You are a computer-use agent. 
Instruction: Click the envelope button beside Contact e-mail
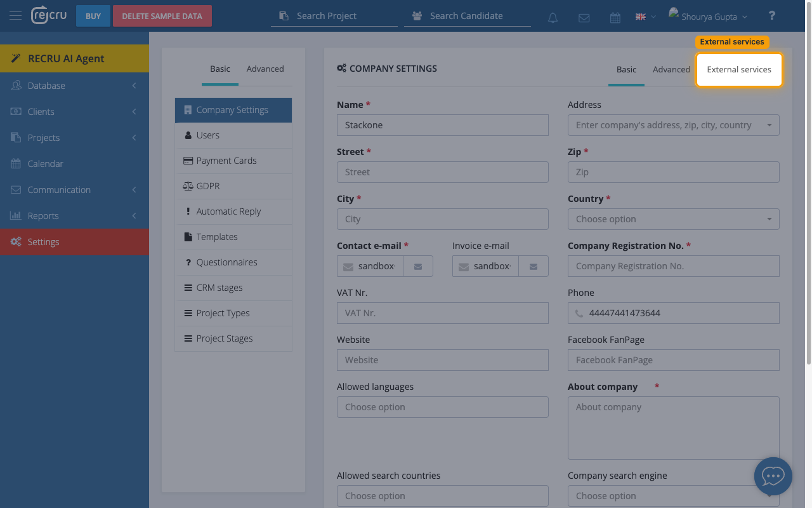click(x=418, y=267)
